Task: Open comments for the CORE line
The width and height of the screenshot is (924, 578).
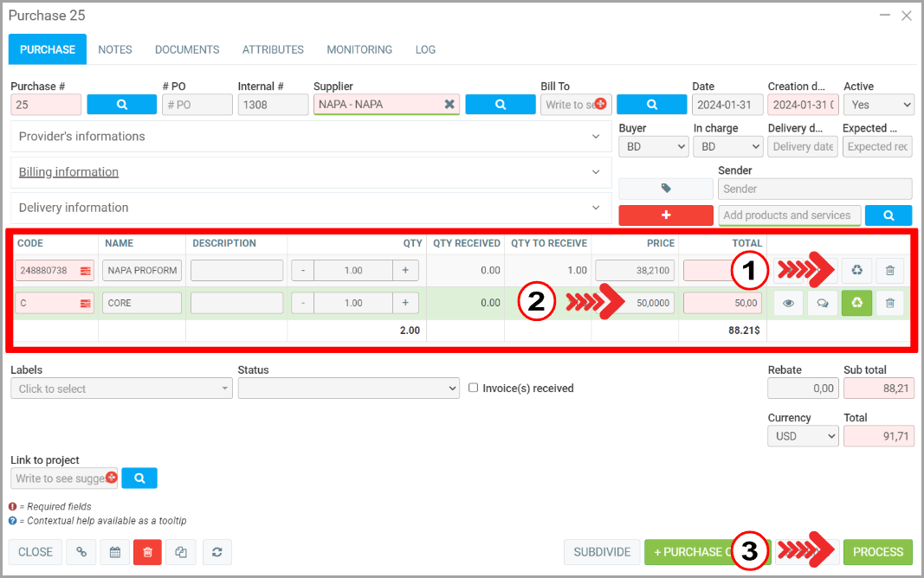Action: (821, 304)
